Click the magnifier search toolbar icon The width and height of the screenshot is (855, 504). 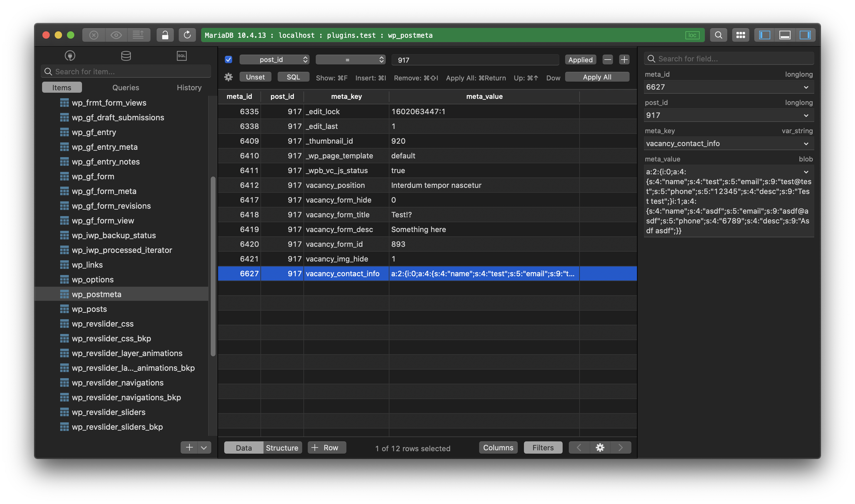[718, 35]
